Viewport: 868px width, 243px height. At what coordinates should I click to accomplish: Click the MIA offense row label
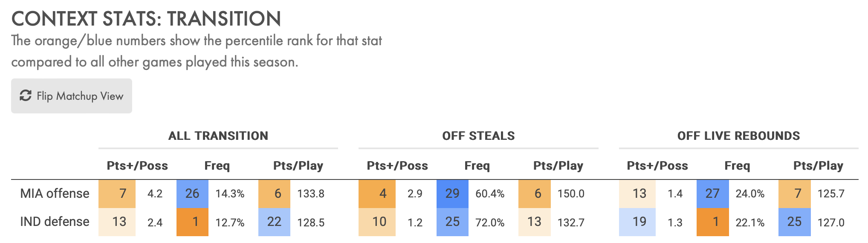coord(55,194)
